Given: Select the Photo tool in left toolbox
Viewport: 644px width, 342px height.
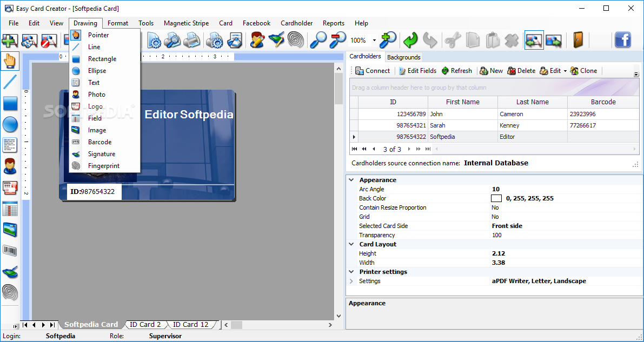Looking at the screenshot, I should tap(10, 166).
